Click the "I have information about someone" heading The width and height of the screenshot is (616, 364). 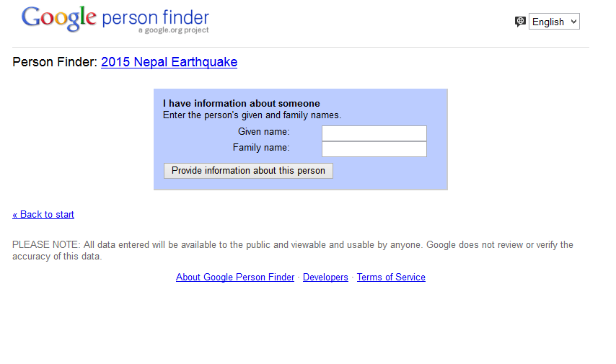coord(242,104)
